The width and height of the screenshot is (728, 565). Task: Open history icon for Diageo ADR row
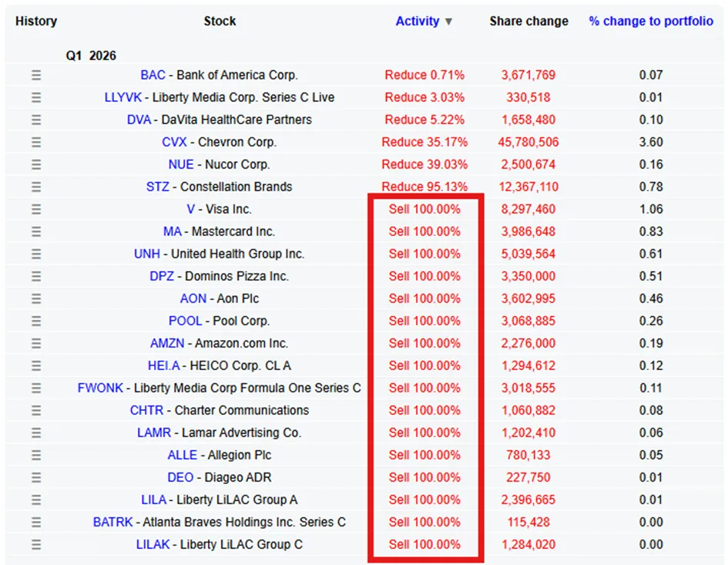pos(36,478)
